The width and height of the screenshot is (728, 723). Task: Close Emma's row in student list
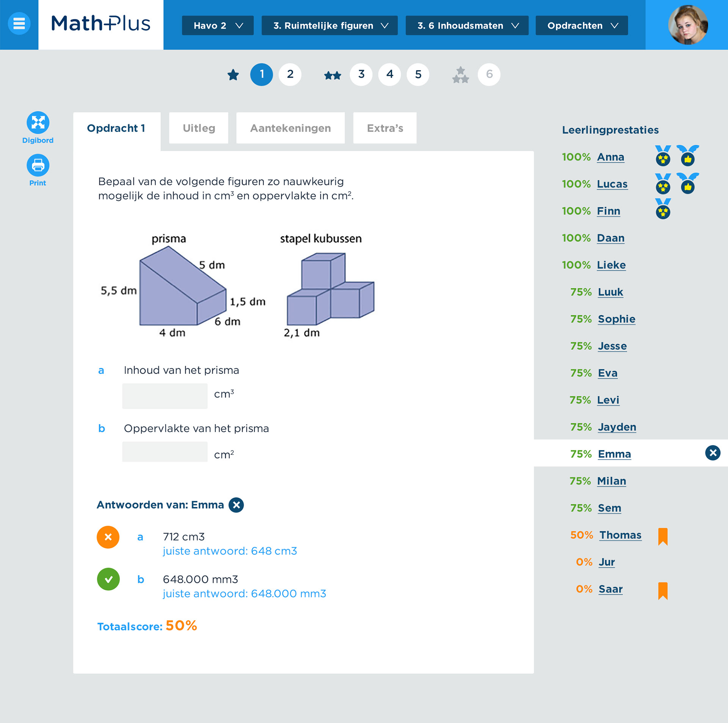coord(713,453)
